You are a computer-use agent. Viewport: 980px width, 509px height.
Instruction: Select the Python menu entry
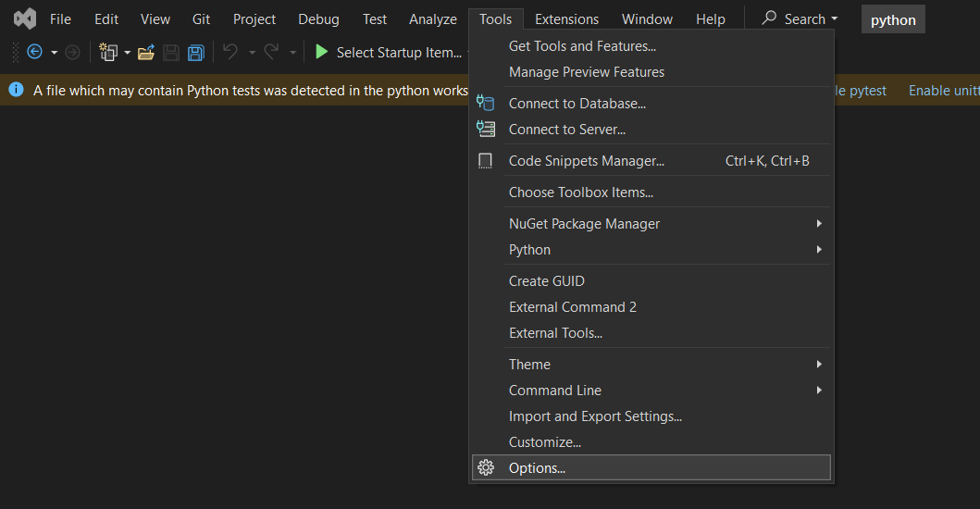point(651,250)
